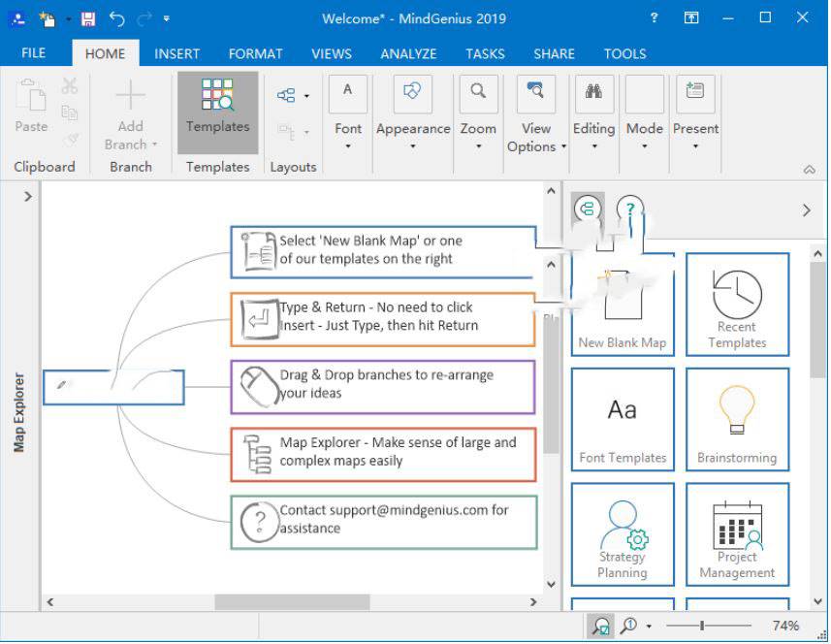Switch to the INSERT ribbon tab
831x644 pixels.
[x=177, y=53]
